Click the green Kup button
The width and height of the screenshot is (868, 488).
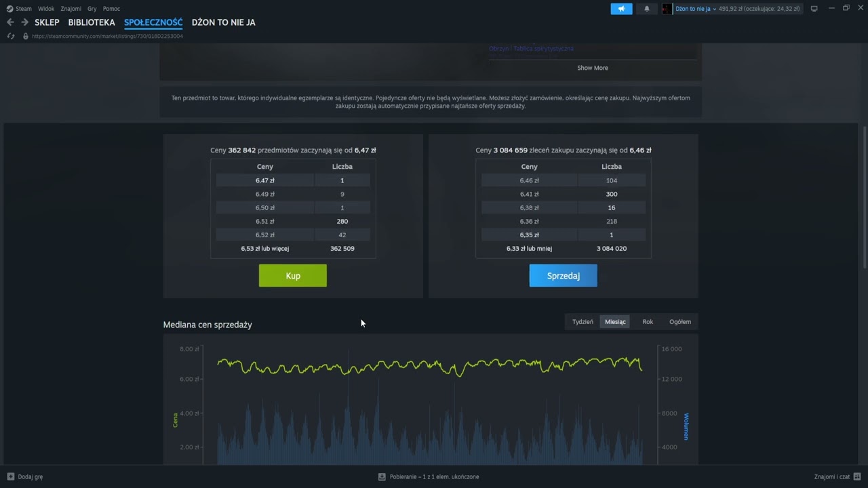[x=293, y=276]
